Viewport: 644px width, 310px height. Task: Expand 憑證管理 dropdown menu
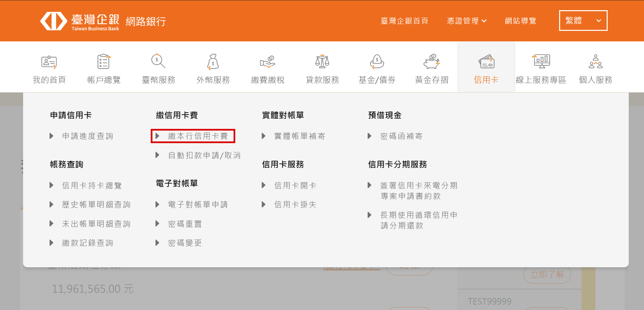[467, 21]
